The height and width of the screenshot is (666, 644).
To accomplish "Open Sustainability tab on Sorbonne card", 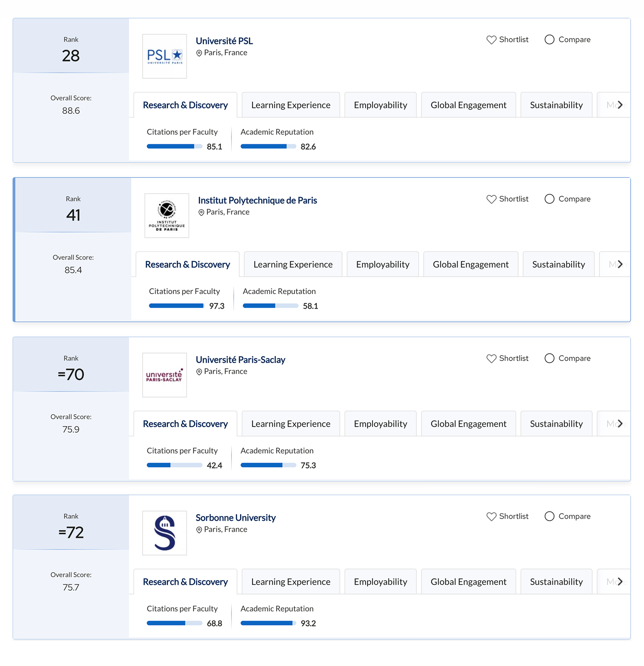I will pyautogui.click(x=556, y=582).
